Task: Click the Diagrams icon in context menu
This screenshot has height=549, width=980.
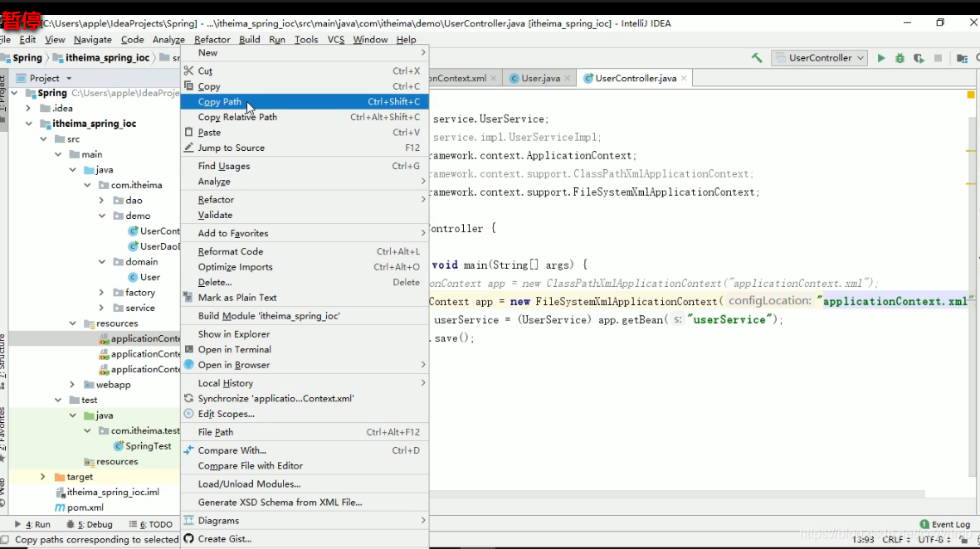Action: (x=188, y=520)
